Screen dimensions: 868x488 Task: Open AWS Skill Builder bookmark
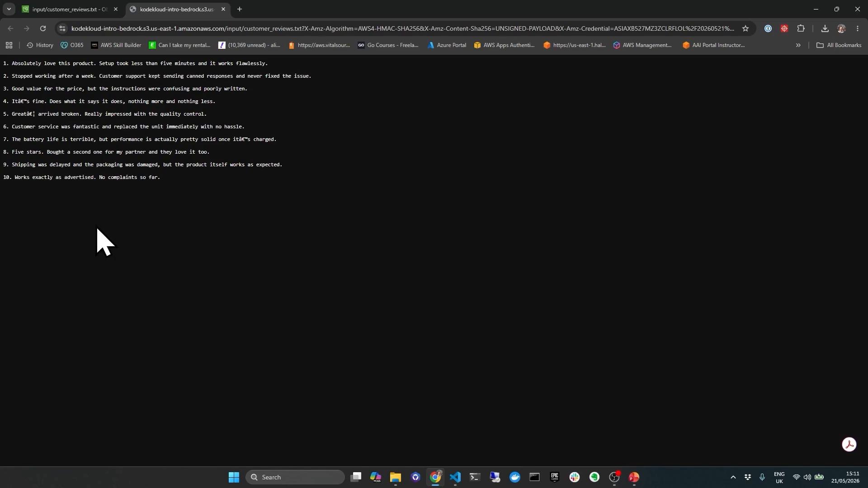[116, 45]
